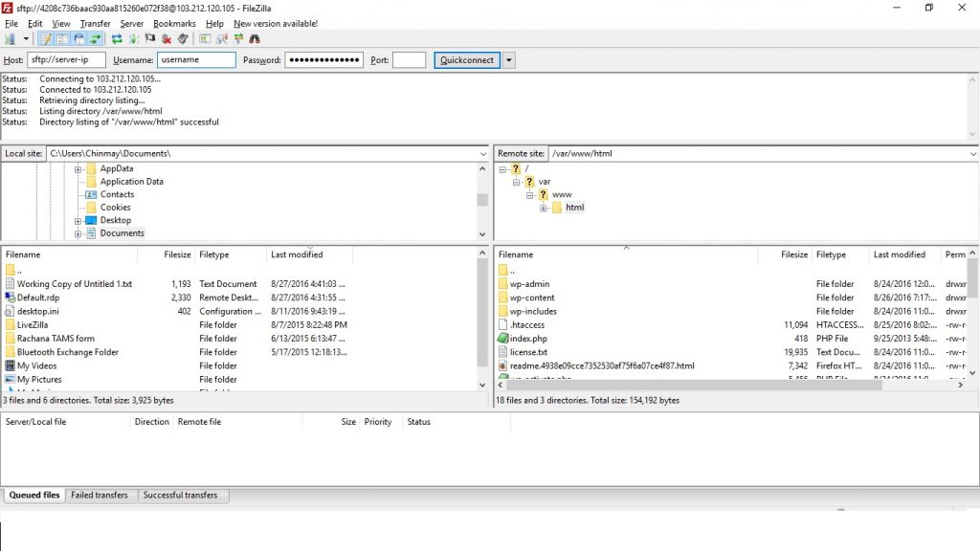Image resolution: width=980 pixels, height=551 pixels.
Task: Toggle the local directory tree view
Action: point(62,39)
